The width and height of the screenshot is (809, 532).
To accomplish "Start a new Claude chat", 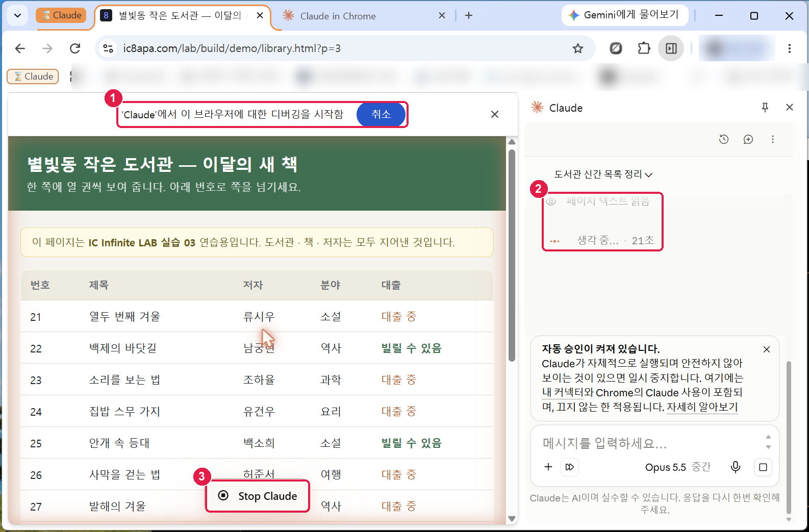I will (x=748, y=139).
